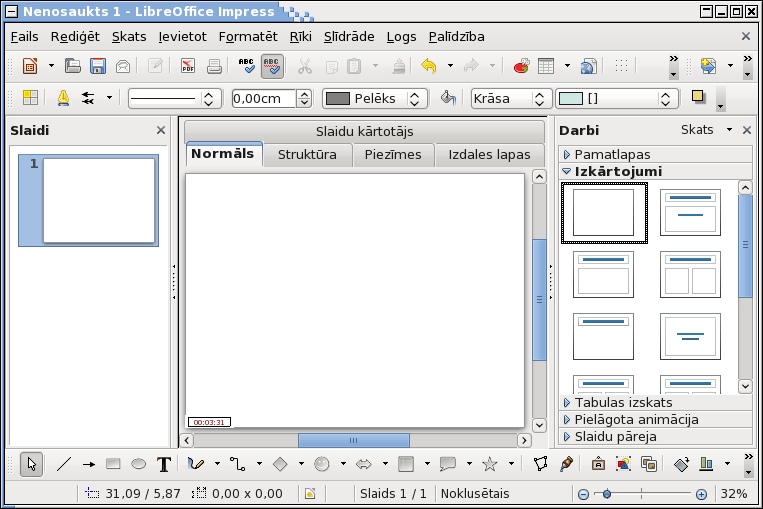The height and width of the screenshot is (509, 763).
Task: Run the Spelling check icon
Action: [x=246, y=66]
